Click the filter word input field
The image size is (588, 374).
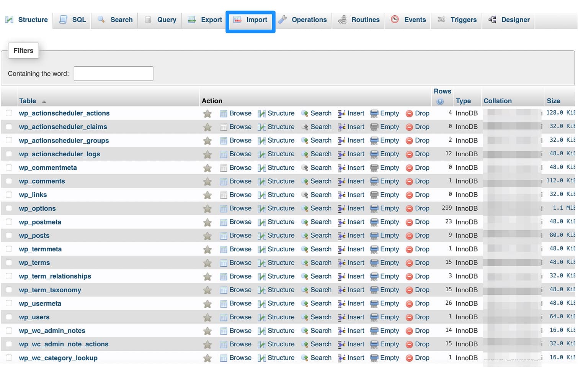tap(113, 73)
